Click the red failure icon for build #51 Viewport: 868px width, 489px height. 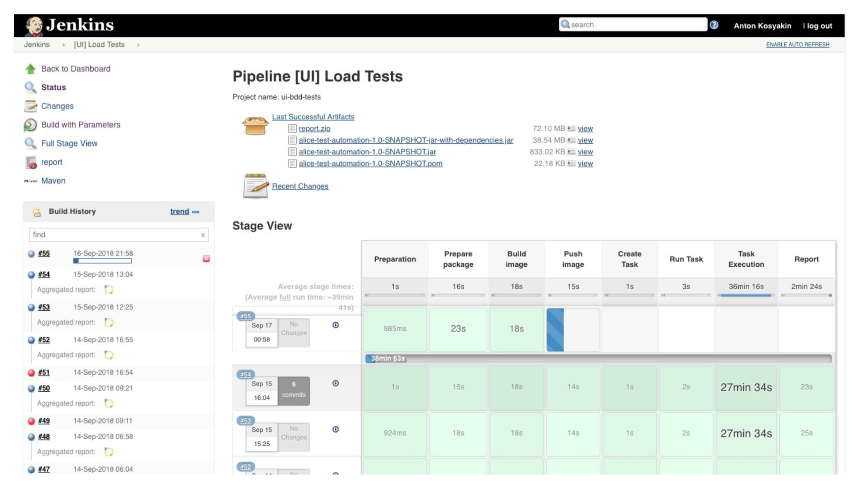[30, 371]
